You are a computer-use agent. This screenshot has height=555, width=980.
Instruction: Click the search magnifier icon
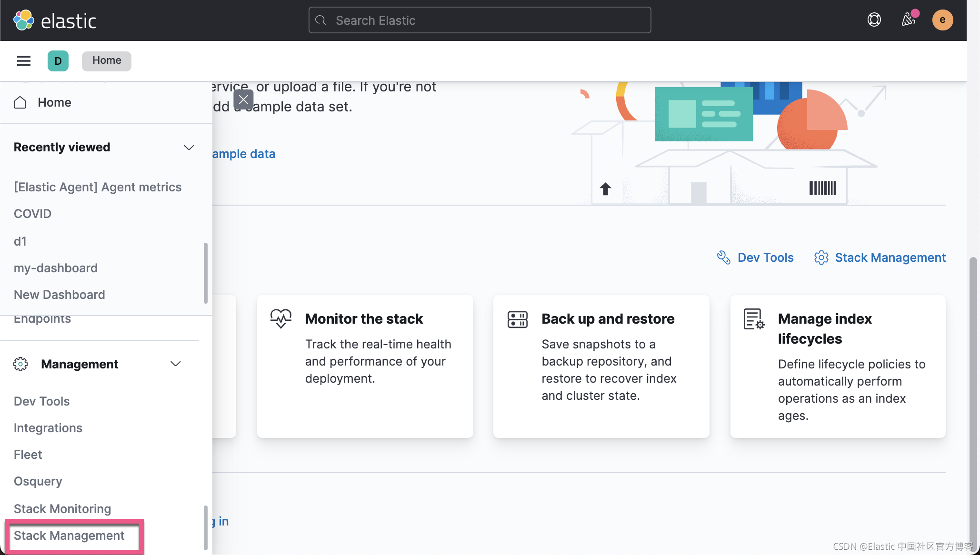[x=321, y=20]
